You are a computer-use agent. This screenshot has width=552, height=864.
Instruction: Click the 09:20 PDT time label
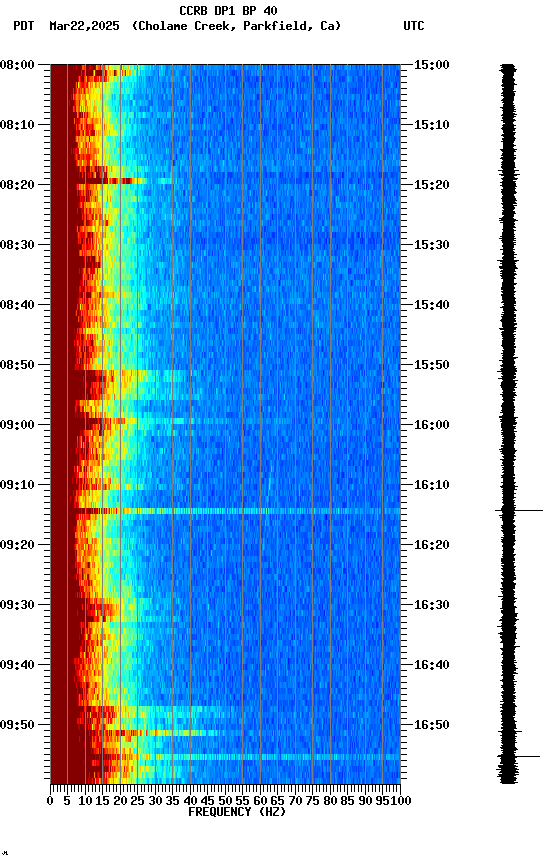point(17,545)
